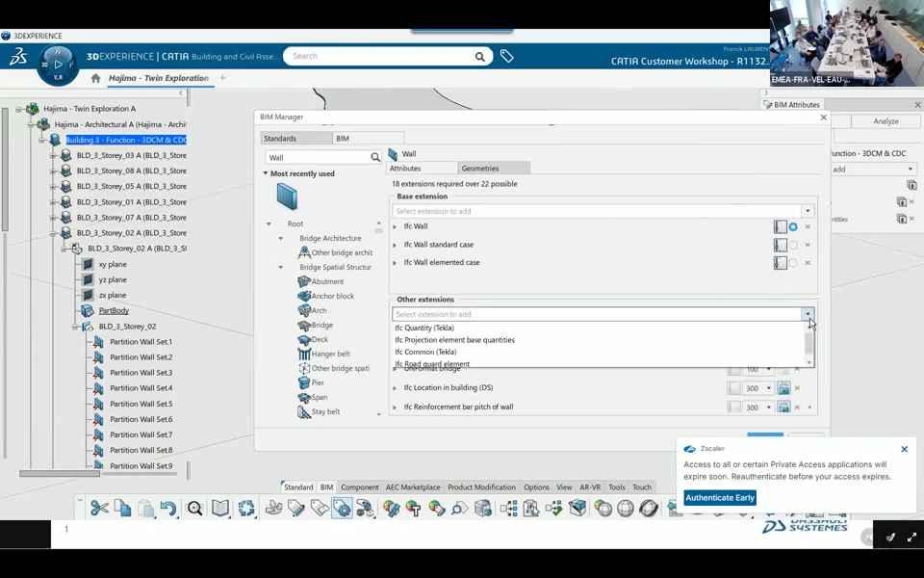924x578 pixels.
Task: Open the AEC Marketplace toolbar tab
Action: click(413, 487)
